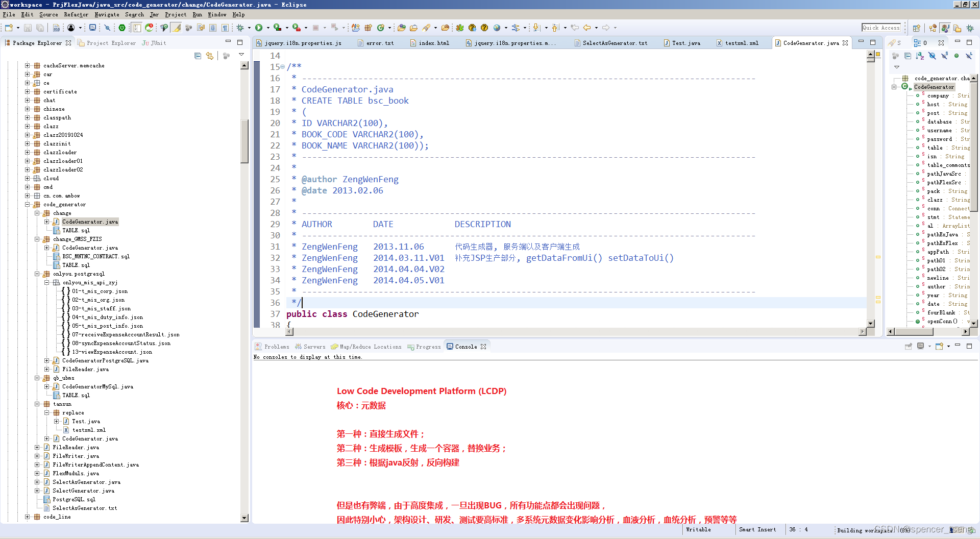980x539 pixels.
Task: Toggle Sort in the Outline view
Action: click(920, 56)
